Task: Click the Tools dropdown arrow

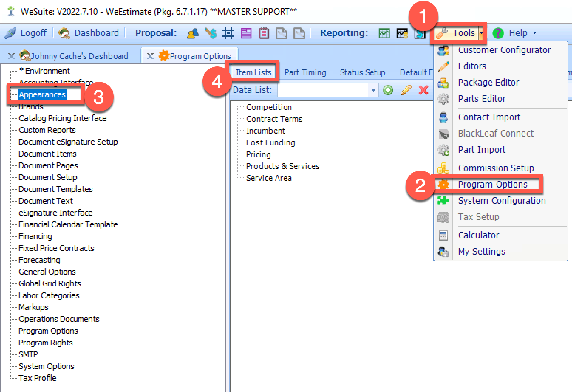Action: pos(481,33)
